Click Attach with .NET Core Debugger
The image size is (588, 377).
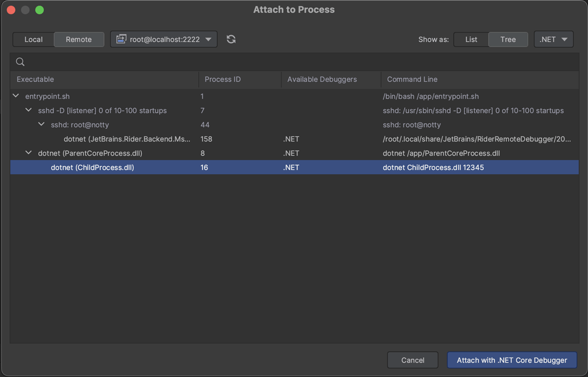pos(512,360)
